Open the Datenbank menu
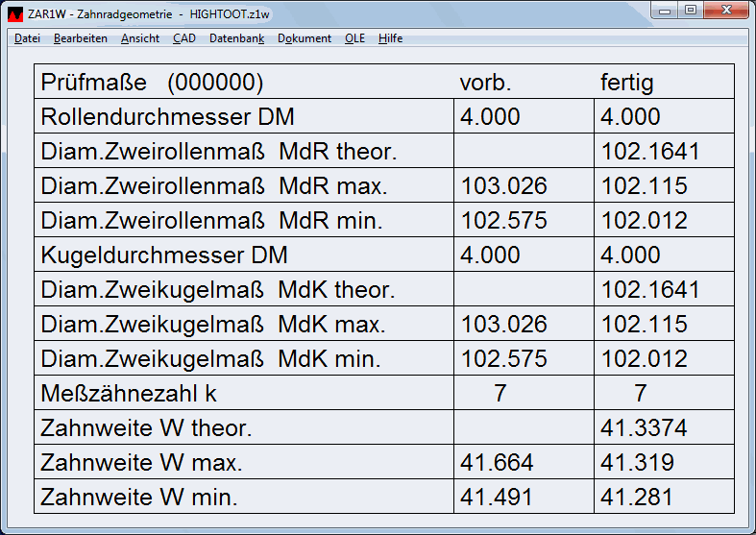This screenshot has height=535, width=756. pyautogui.click(x=236, y=38)
